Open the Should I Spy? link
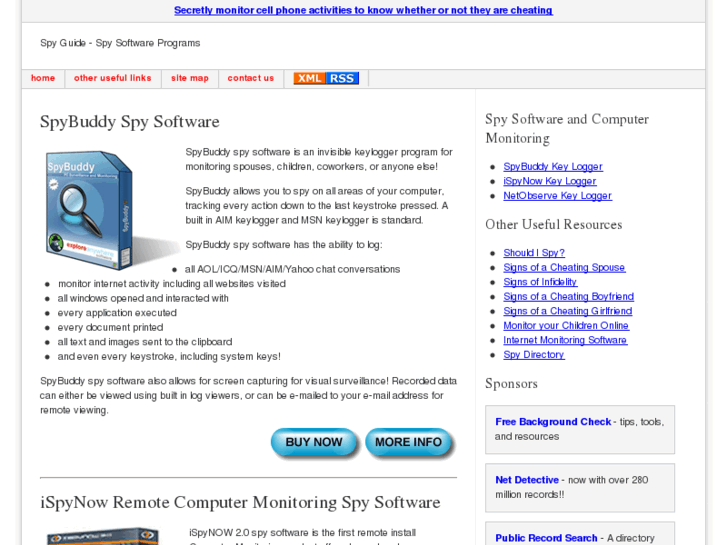 [534, 253]
